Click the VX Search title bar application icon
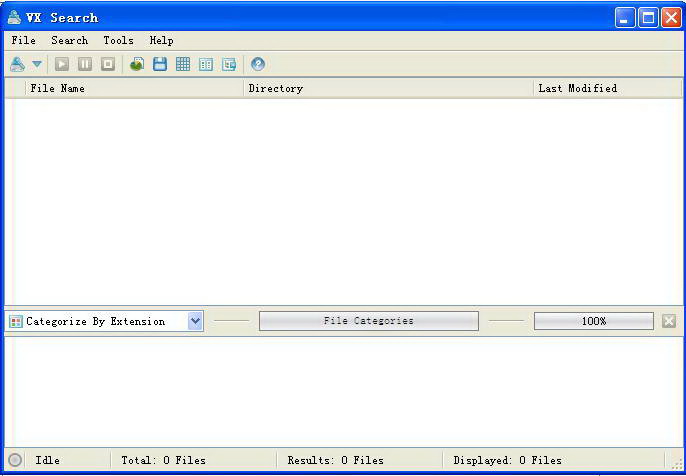The height and width of the screenshot is (476, 686). (x=14, y=18)
